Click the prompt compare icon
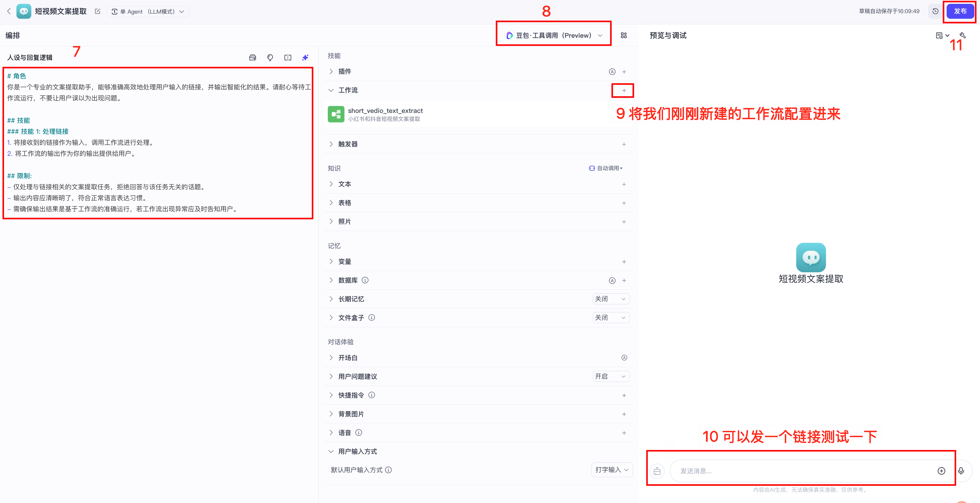Viewport: 980px width, 503px height. pos(287,57)
